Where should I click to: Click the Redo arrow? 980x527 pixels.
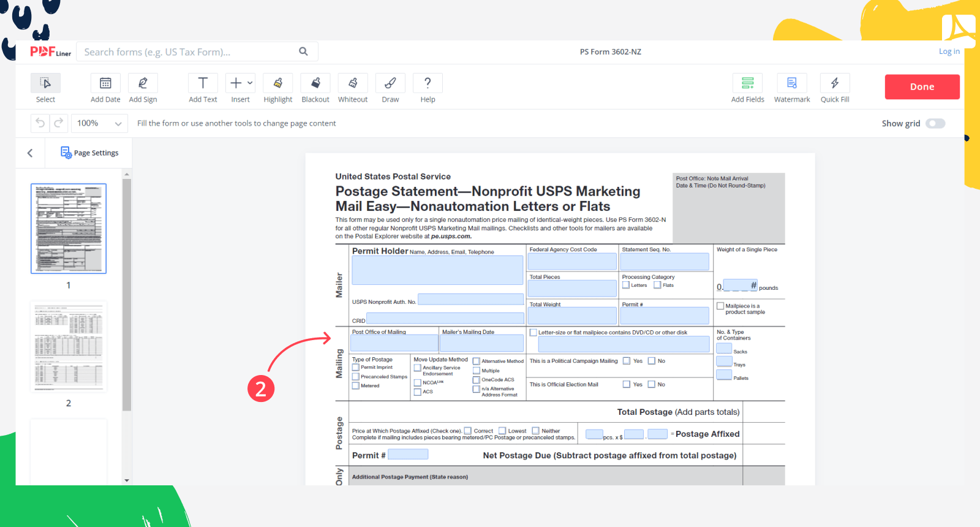(58, 123)
